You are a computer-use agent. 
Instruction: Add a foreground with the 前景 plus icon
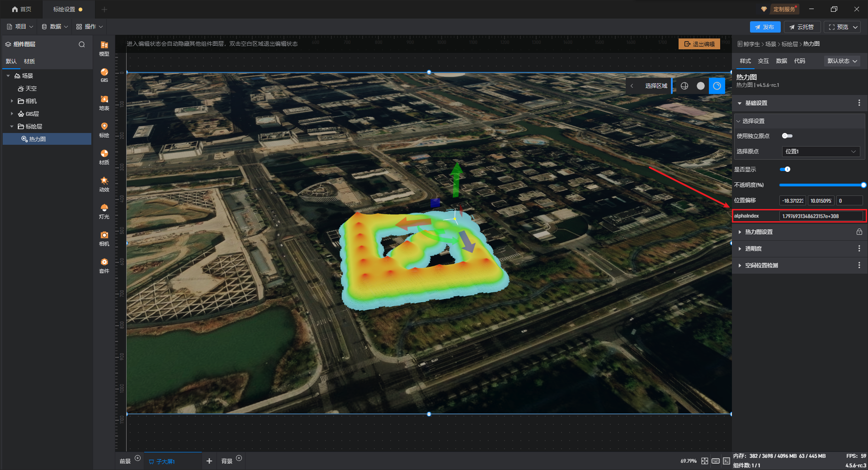138,458
